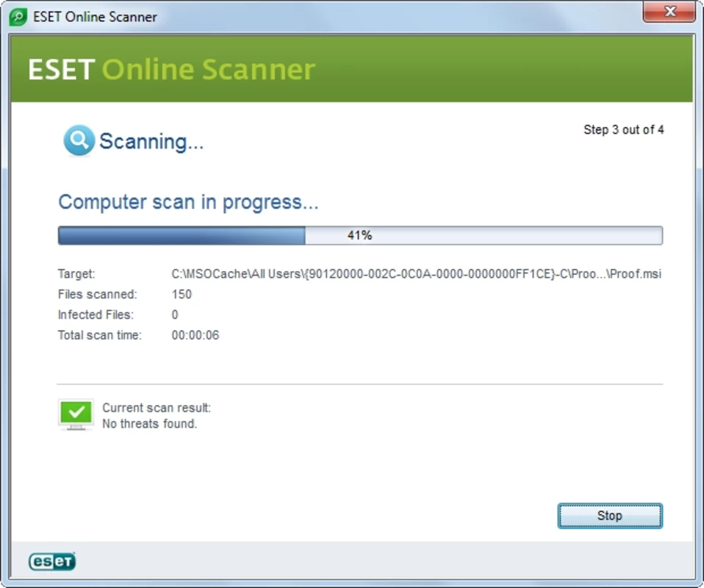
Task: Click the Files scanned value 150
Action: 182,295
